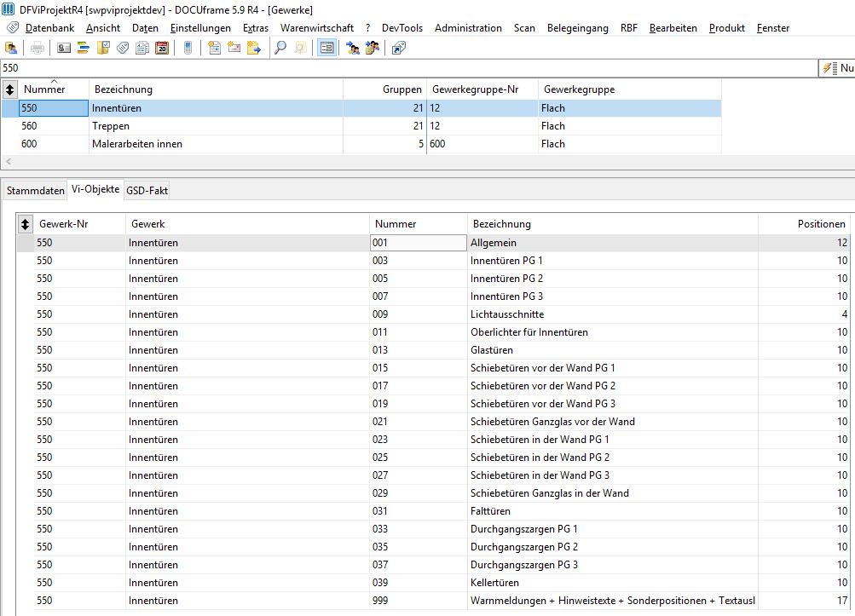Screen dimensions: 855x616
Task: Click the search field containing 550
Action: (409, 68)
